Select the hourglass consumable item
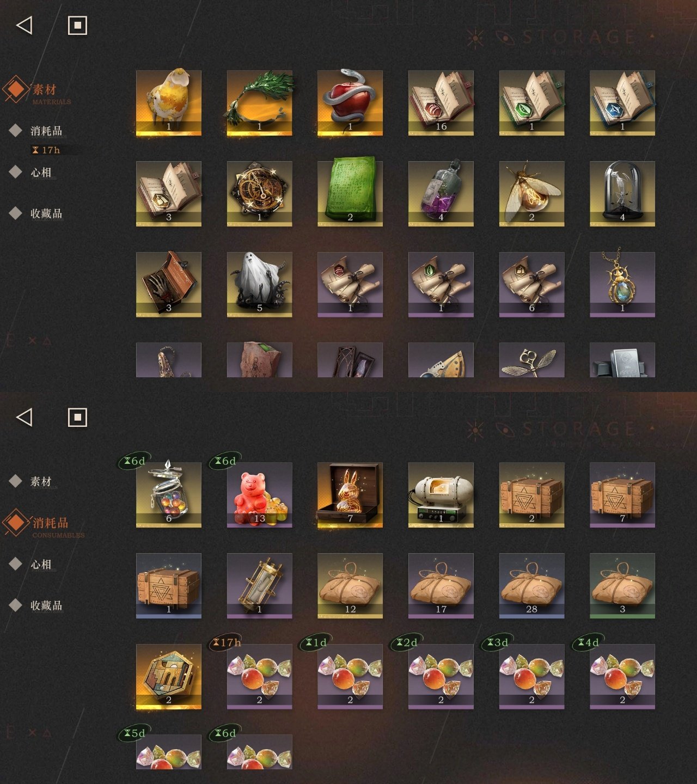 [x=259, y=586]
